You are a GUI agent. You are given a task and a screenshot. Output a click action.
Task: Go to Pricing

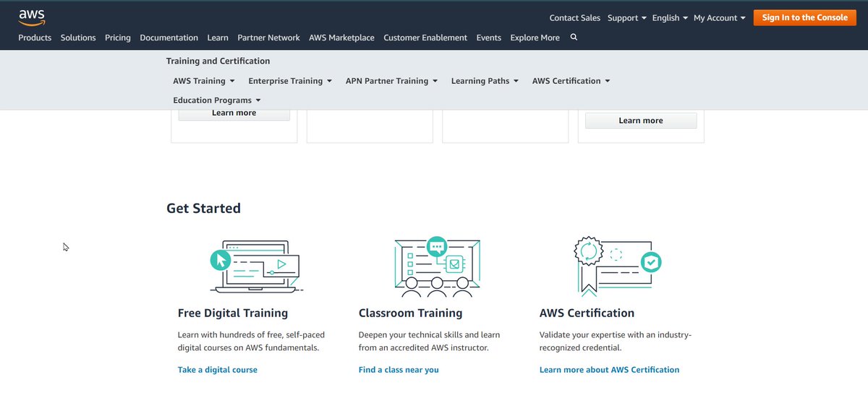[118, 38]
